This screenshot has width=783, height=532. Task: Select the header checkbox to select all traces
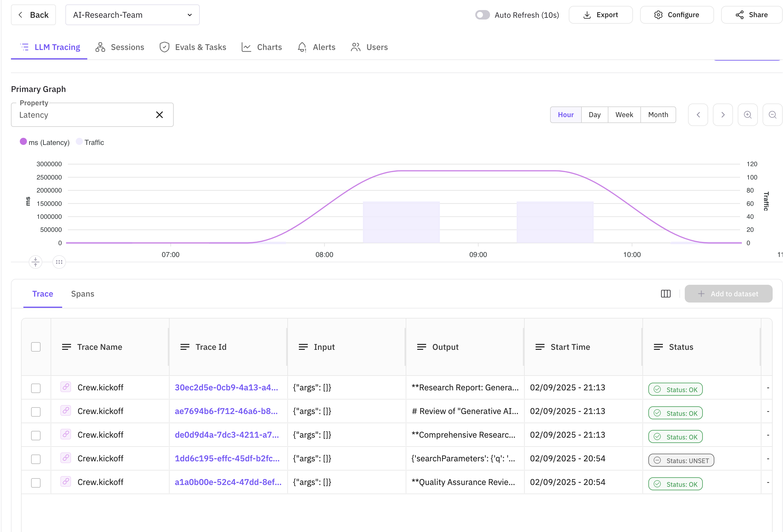[36, 347]
